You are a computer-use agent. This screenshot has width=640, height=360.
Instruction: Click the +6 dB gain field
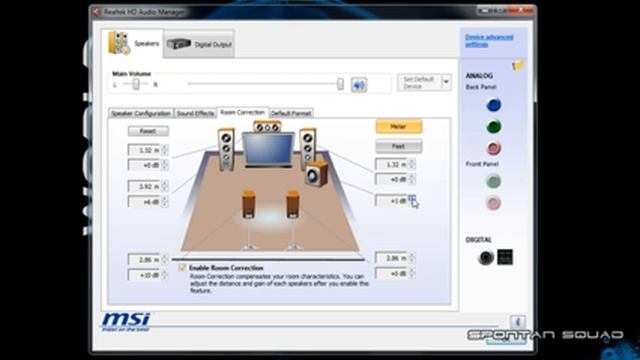click(144, 202)
